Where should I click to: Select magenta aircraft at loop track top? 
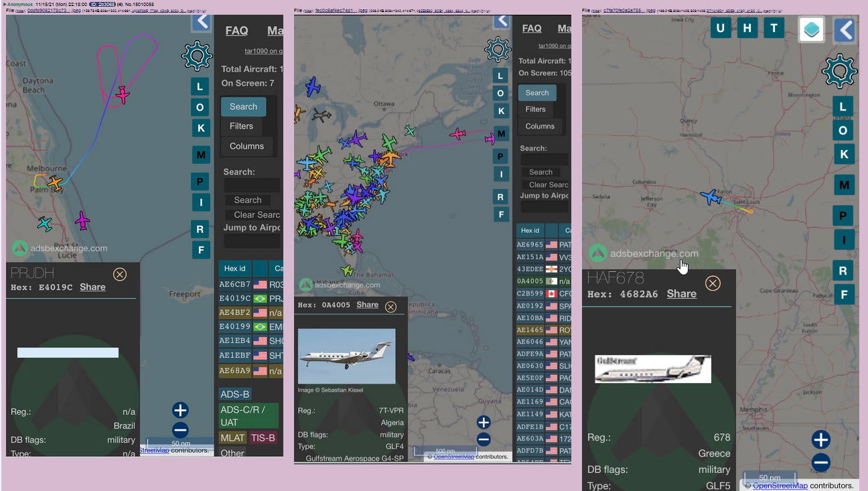pyautogui.click(x=122, y=94)
